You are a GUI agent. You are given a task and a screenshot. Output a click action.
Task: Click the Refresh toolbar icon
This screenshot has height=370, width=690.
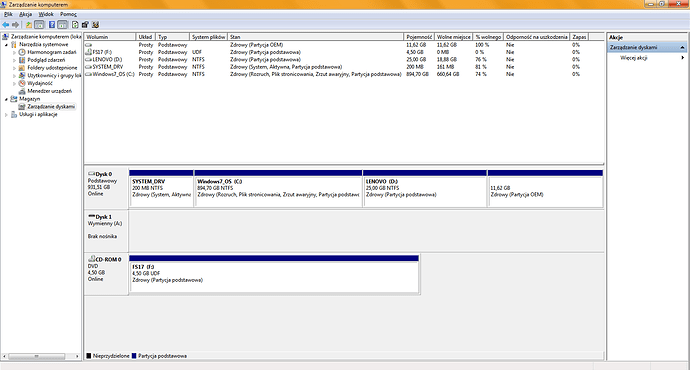(x=75, y=25)
